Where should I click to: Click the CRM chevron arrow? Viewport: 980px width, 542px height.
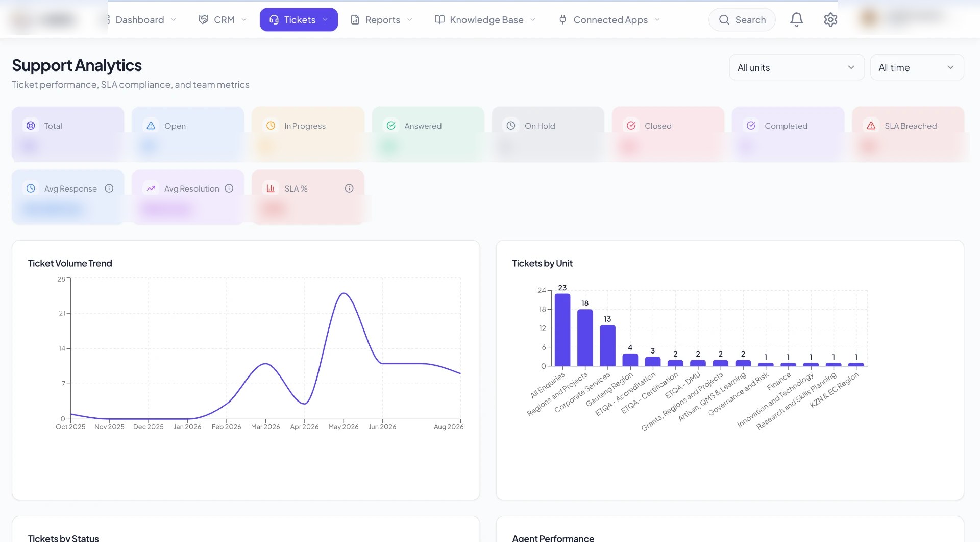244,19
